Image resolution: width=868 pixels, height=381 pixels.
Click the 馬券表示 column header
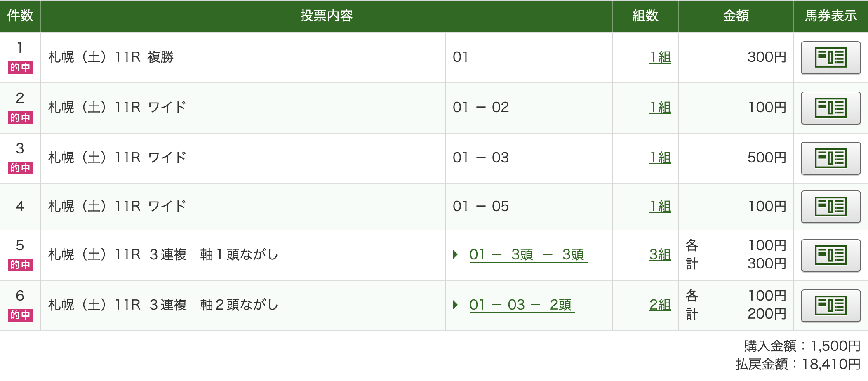830,16
